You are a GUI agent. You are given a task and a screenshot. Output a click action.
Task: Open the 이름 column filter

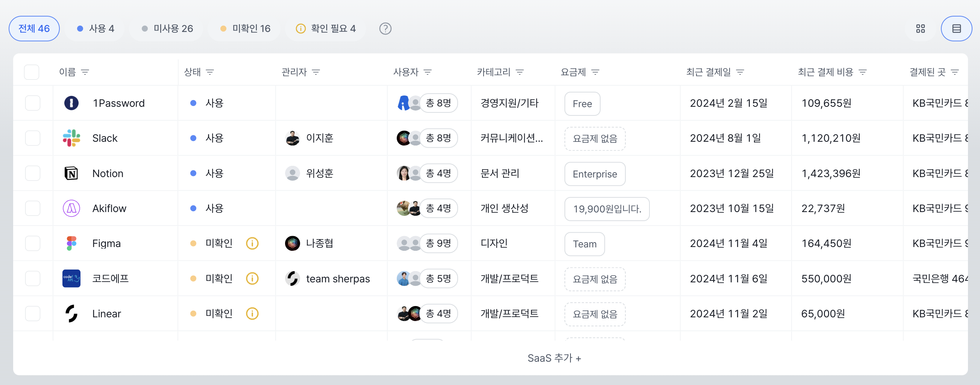[85, 72]
